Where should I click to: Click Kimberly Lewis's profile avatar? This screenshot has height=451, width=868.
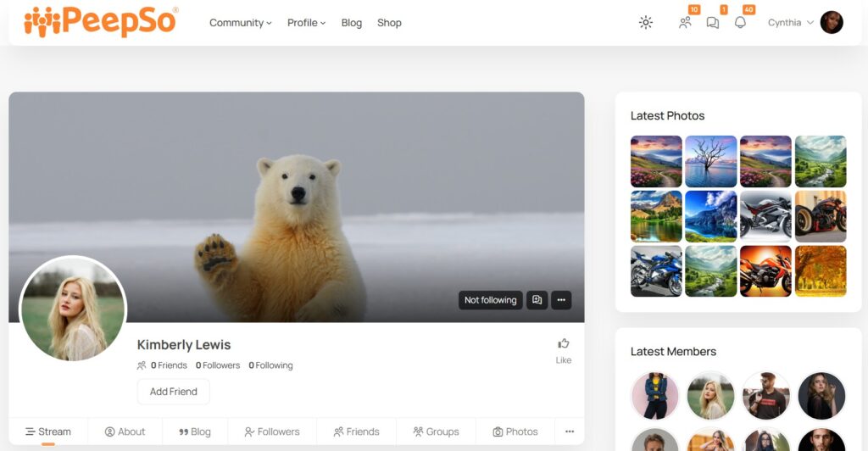(x=73, y=309)
